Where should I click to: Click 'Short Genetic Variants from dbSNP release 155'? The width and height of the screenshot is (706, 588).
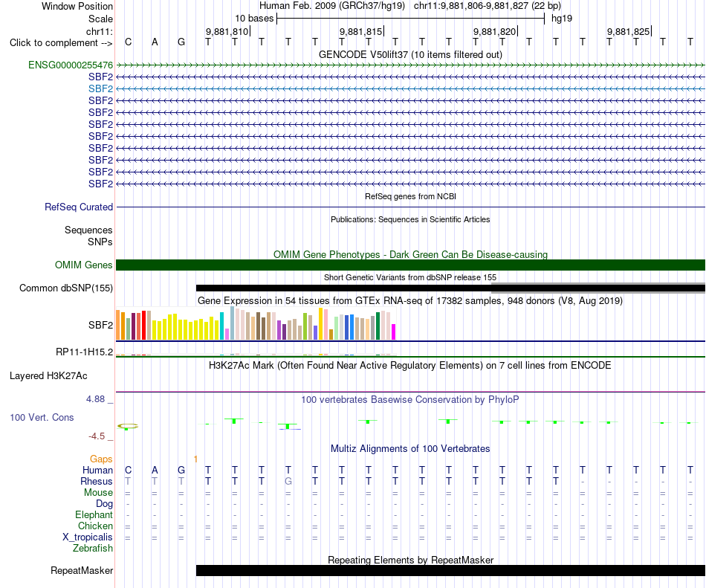pyautogui.click(x=410, y=277)
